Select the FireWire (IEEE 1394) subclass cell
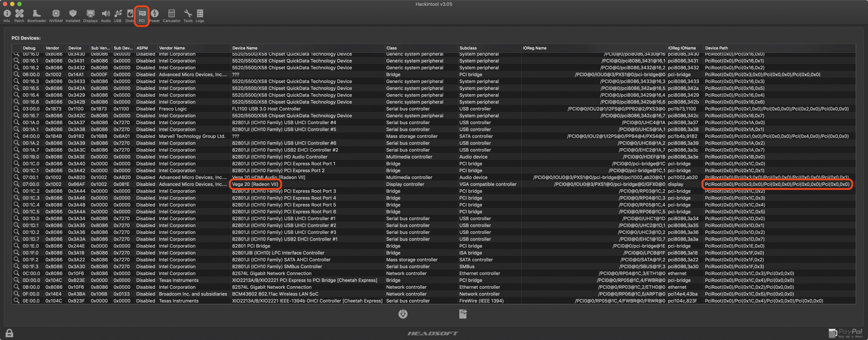Image resolution: width=868 pixels, height=340 pixels. point(481,300)
